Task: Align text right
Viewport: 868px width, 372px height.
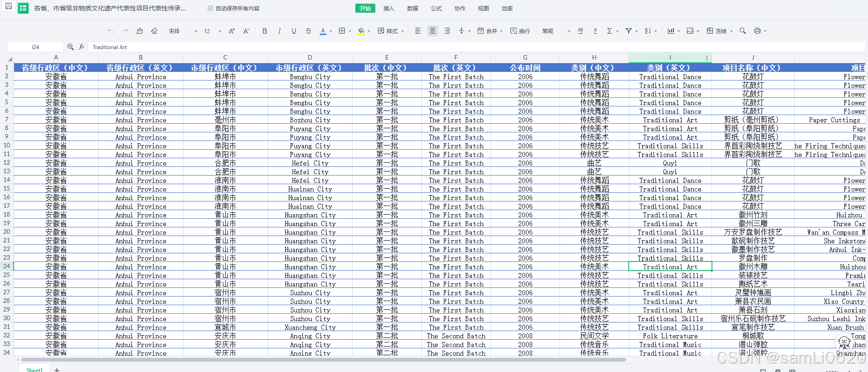Action: point(447,31)
